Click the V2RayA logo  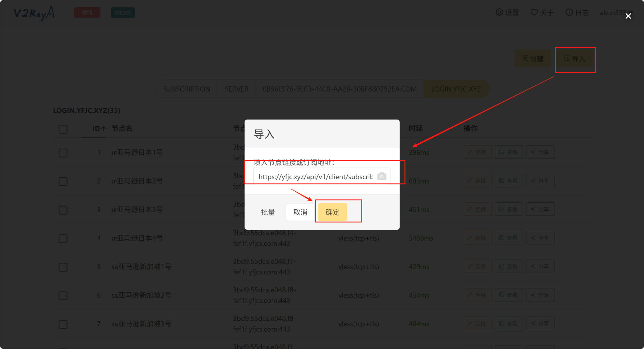(34, 13)
